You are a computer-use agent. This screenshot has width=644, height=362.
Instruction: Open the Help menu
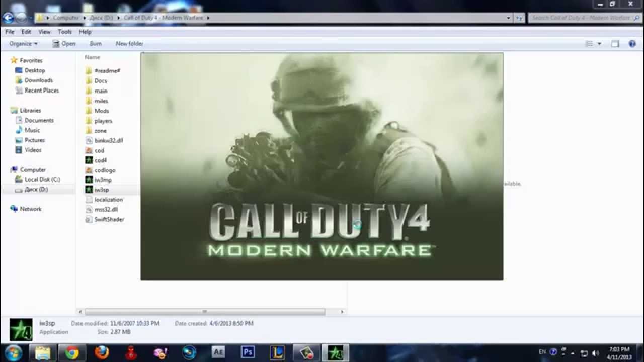(x=85, y=32)
